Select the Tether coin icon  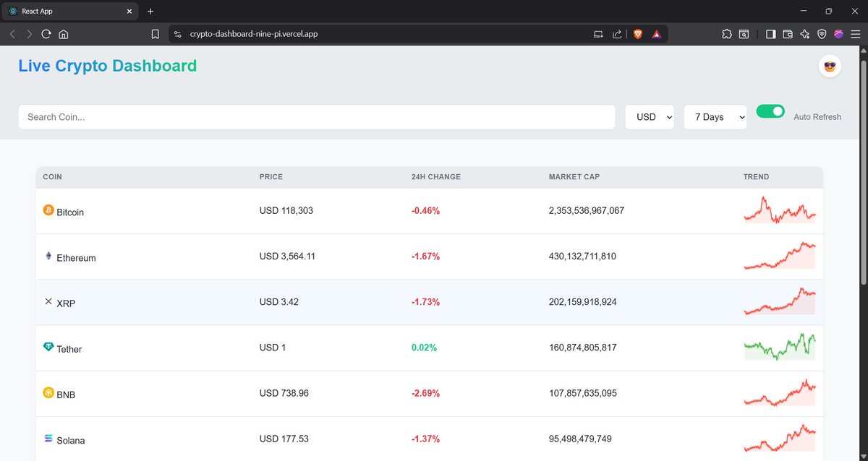click(x=48, y=348)
